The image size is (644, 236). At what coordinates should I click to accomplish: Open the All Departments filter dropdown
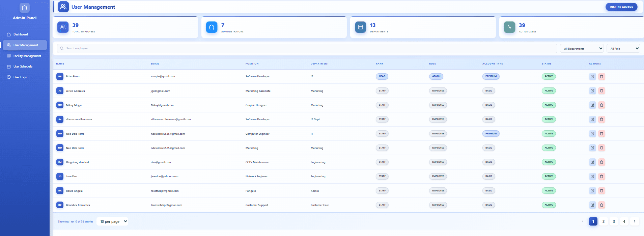coord(582,49)
